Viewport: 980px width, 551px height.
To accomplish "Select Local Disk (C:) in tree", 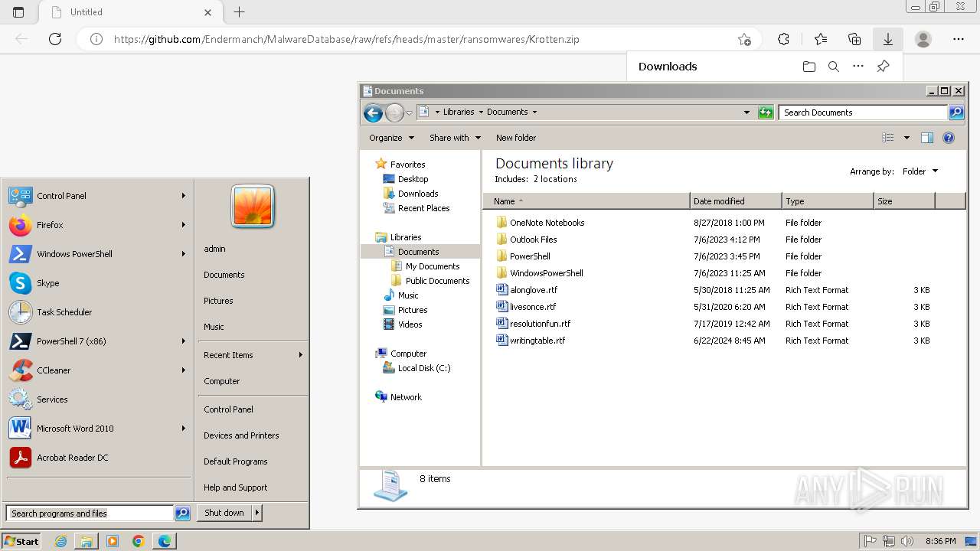I will 423,368.
